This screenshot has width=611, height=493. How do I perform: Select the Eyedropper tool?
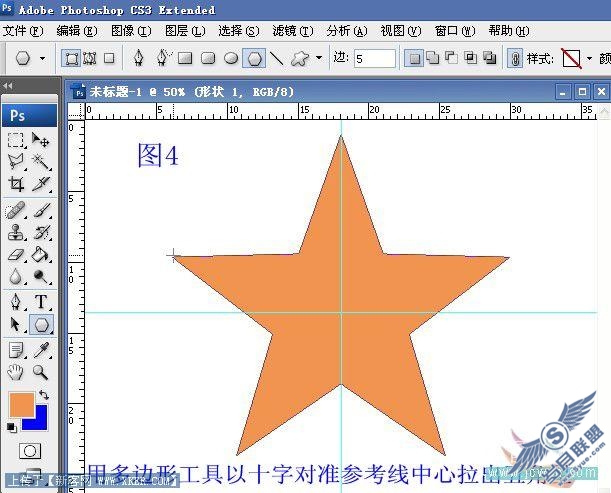[x=41, y=350]
